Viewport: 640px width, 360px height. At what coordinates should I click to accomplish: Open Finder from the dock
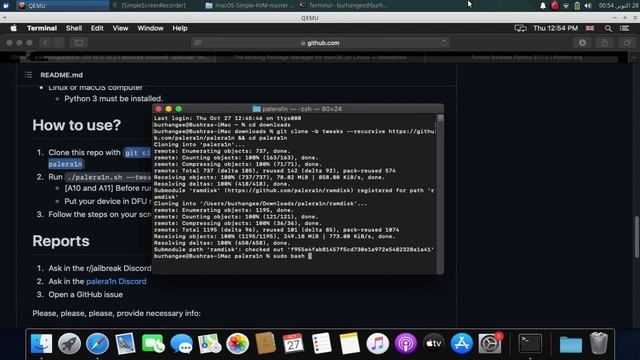42,343
